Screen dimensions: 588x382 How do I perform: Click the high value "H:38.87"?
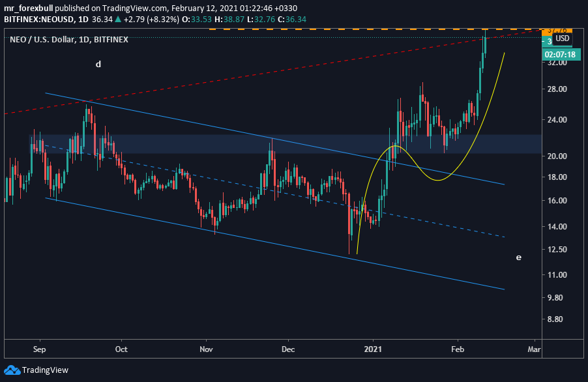(229, 19)
